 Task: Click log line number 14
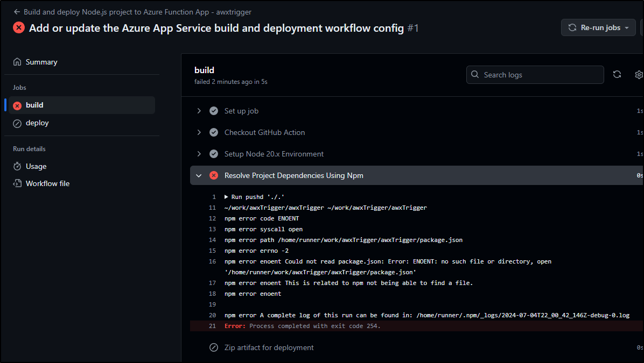pos(212,240)
